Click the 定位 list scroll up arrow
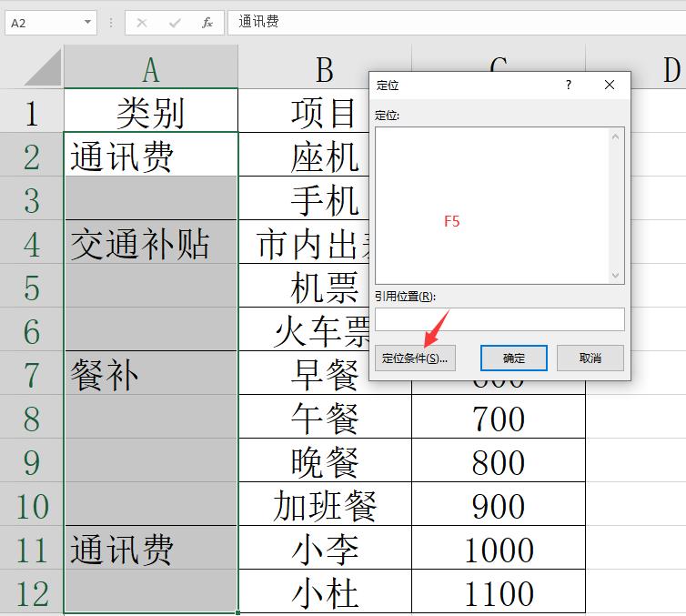The width and height of the screenshot is (686, 616). (615, 136)
